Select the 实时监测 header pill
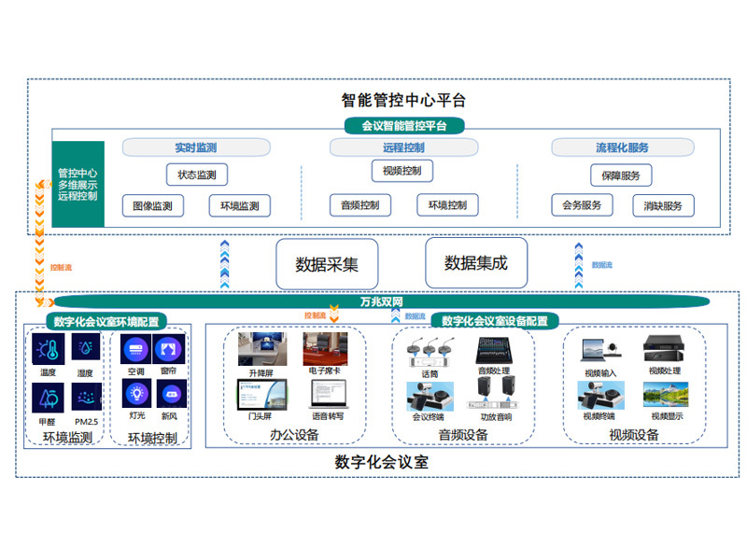The height and width of the screenshot is (560, 747). tap(196, 147)
